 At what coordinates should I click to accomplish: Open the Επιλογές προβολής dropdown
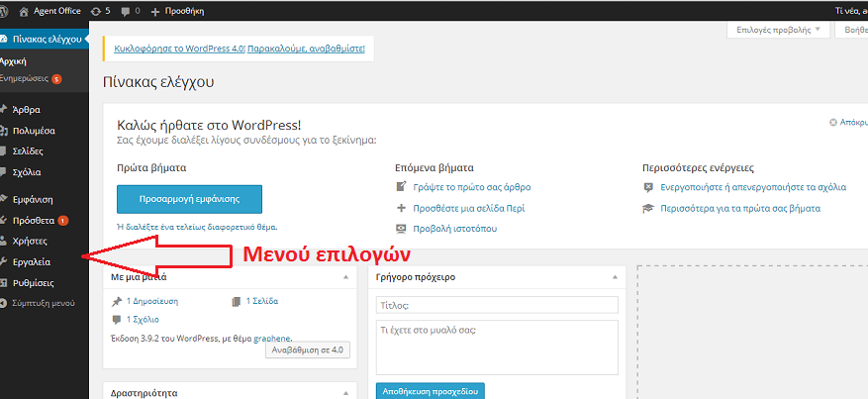(778, 30)
